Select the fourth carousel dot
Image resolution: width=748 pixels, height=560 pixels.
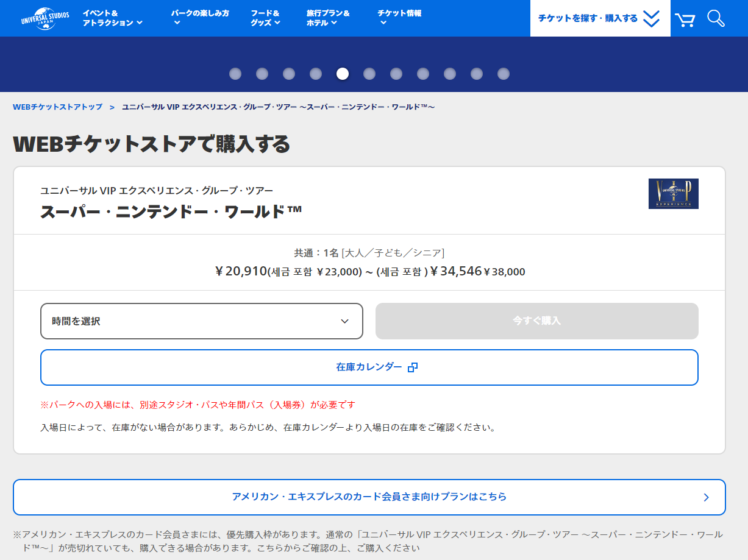[316, 74]
